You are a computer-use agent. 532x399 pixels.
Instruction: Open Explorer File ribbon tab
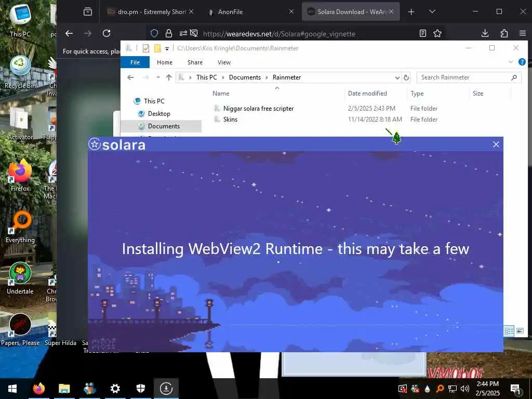[135, 62]
